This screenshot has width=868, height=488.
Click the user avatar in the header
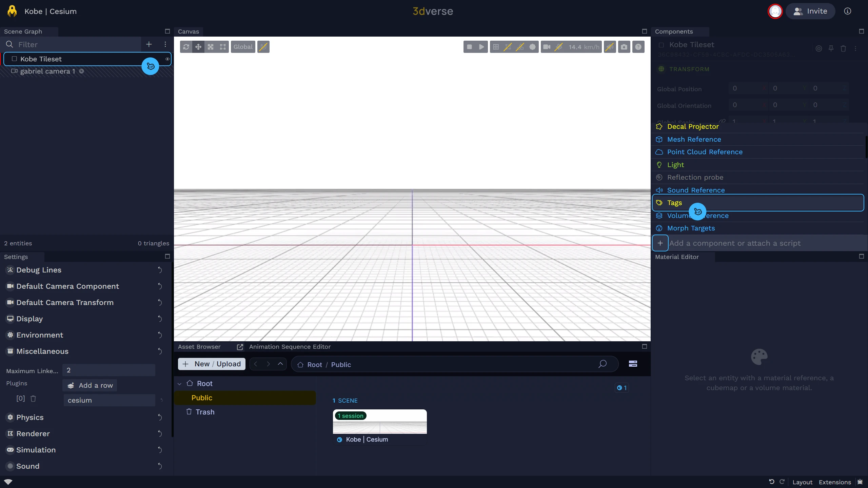pos(775,11)
